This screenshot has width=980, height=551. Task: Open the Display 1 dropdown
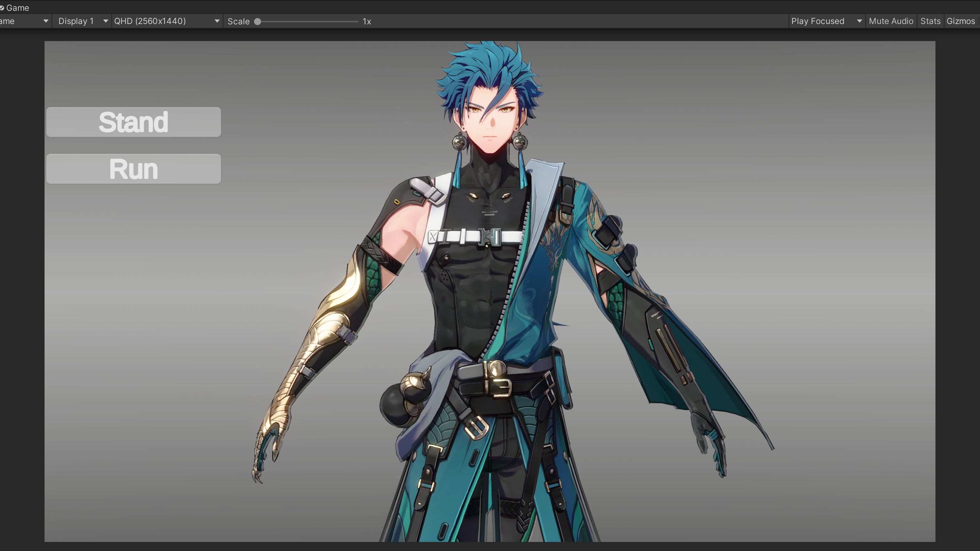[76, 21]
